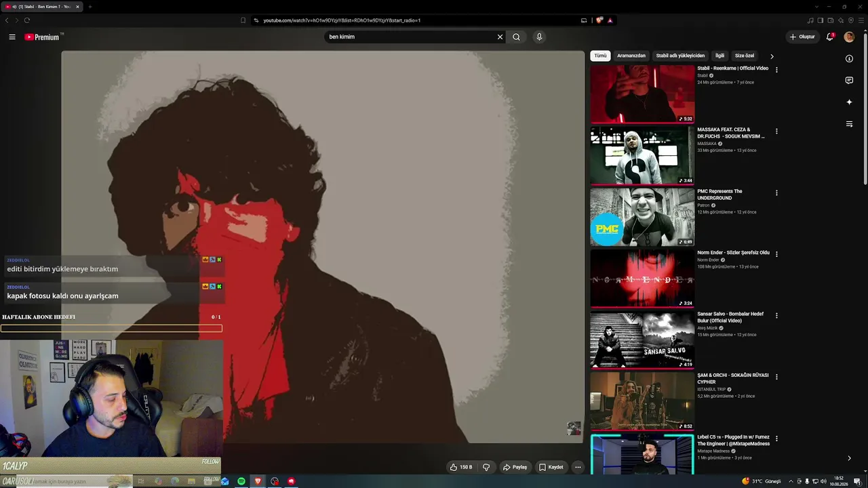The height and width of the screenshot is (488, 868).
Task: Open the taskbar clock showing 18:52
Action: pos(839,481)
